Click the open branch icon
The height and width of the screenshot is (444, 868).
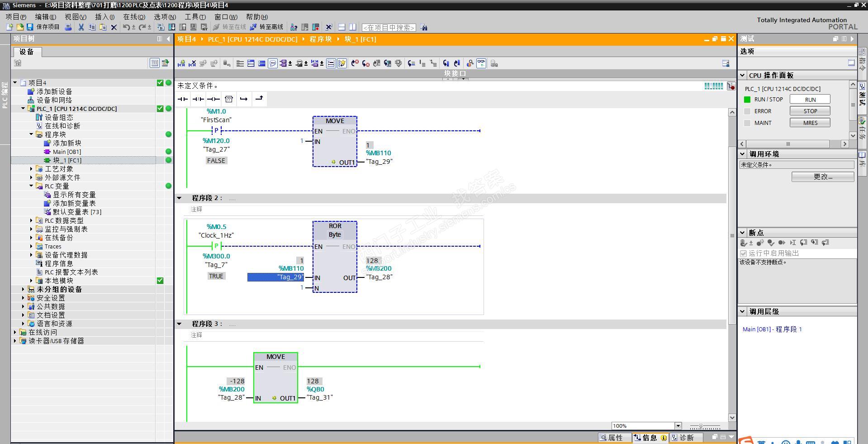244,99
